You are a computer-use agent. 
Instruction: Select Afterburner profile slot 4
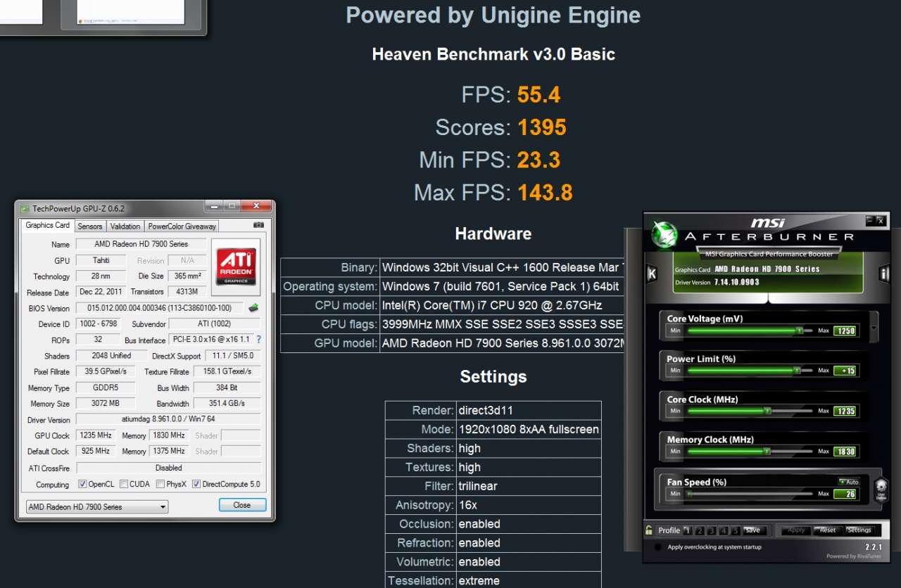(724, 530)
